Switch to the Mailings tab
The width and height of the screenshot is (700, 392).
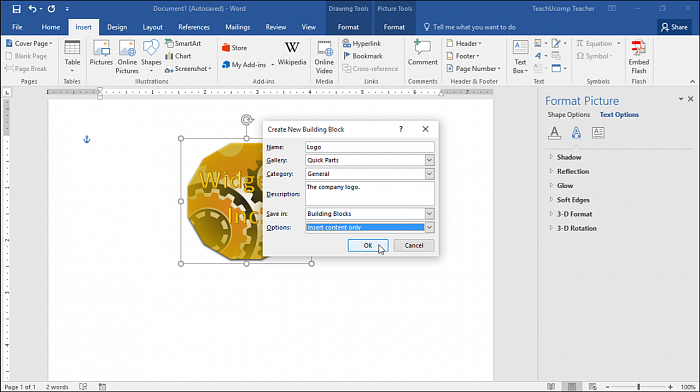(x=238, y=27)
